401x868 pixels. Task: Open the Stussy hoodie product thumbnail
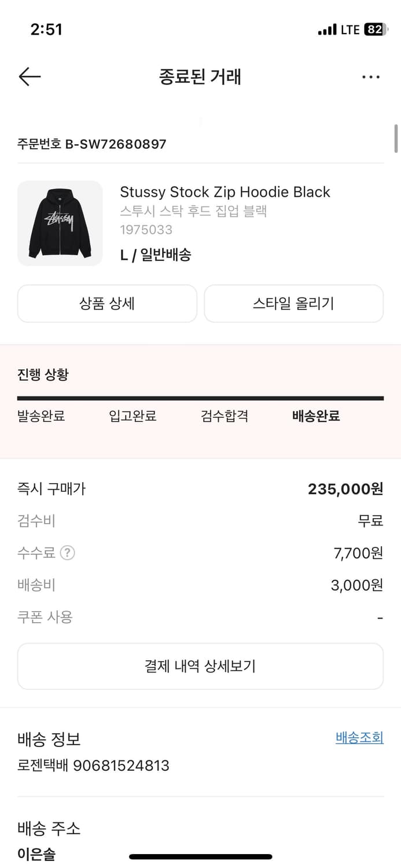[60, 223]
